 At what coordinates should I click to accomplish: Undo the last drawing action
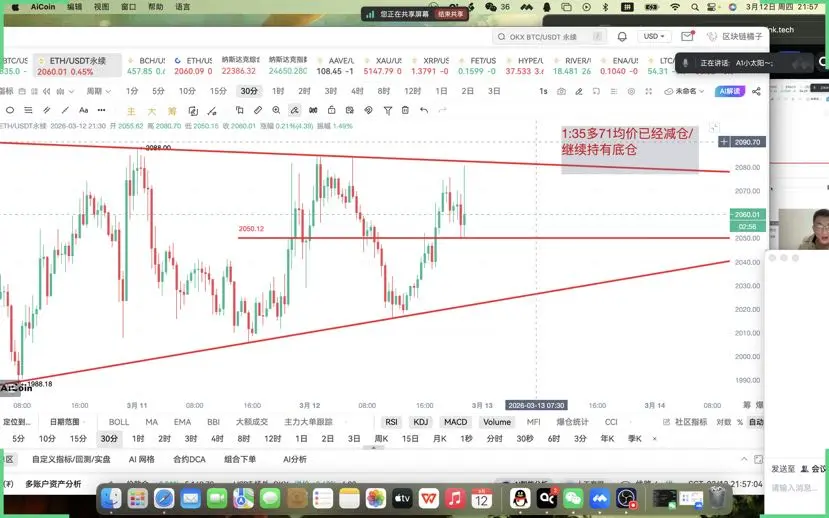424,110
